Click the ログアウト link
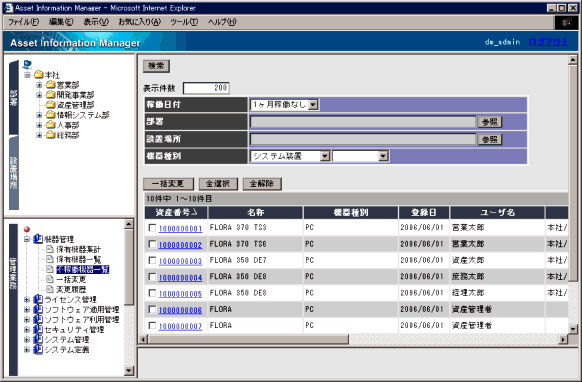Image resolution: width=582 pixels, height=382 pixels. pos(549,42)
